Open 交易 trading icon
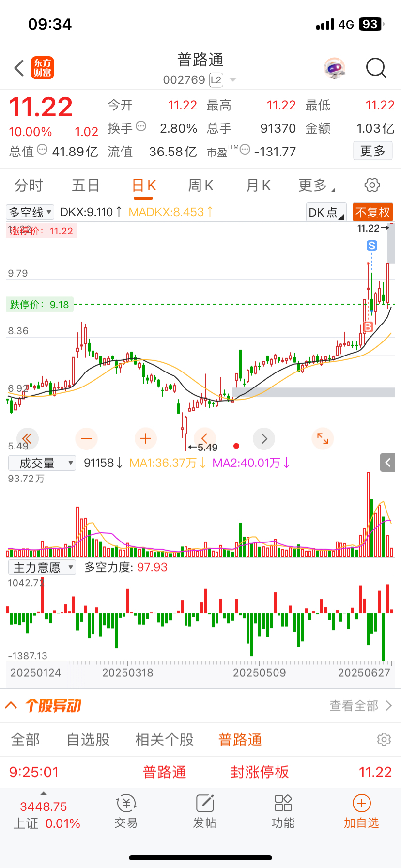 [126, 812]
